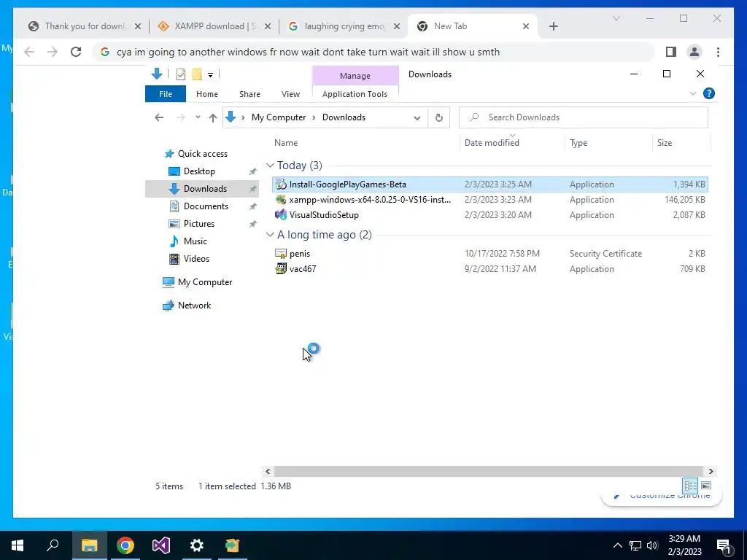Sort files by Name column header
747x560 pixels.
286,143
